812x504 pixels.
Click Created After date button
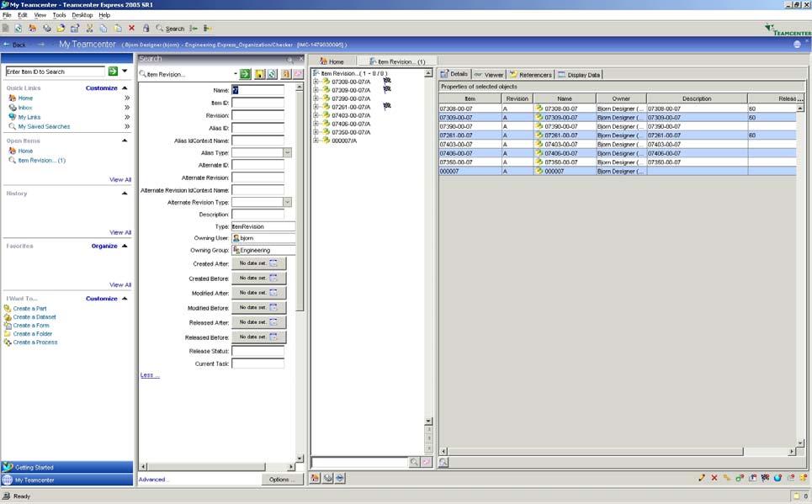click(259, 263)
